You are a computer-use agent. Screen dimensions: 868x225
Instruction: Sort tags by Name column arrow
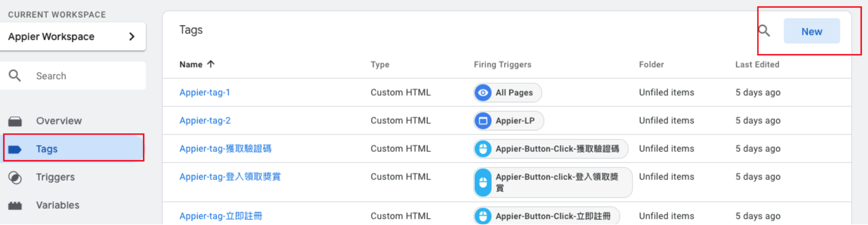point(211,64)
